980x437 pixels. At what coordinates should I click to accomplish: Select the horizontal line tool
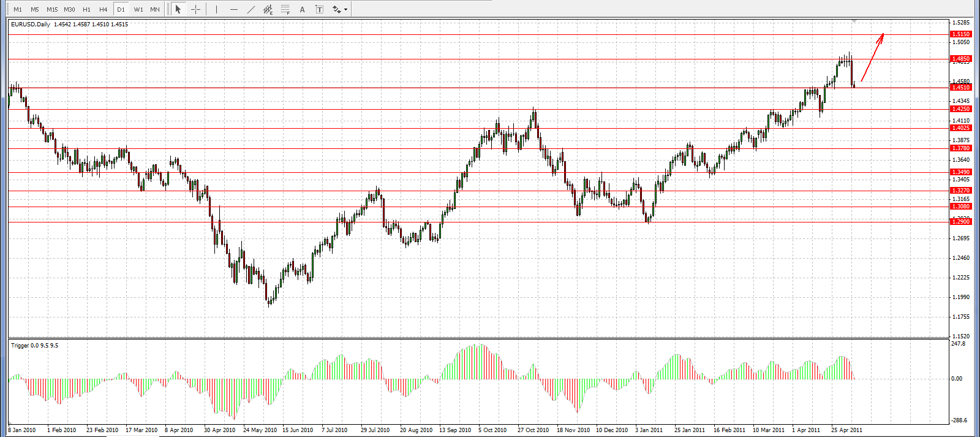click(233, 9)
